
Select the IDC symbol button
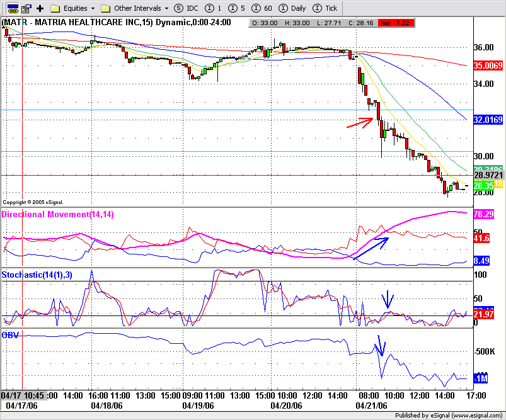(x=186, y=8)
